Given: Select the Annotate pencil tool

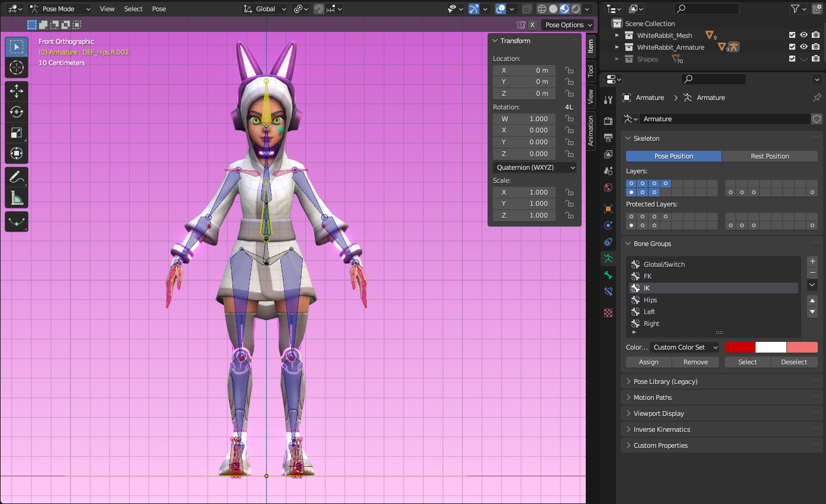Looking at the screenshot, I should (x=17, y=177).
